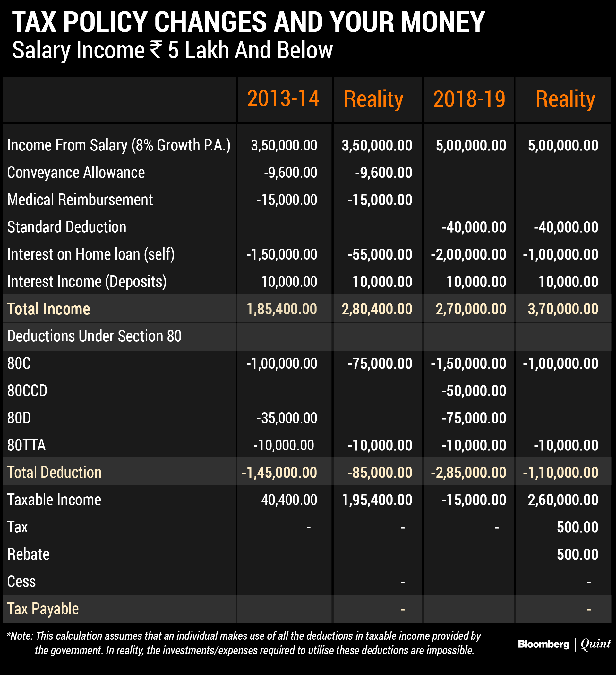
Task: Click the Bloomberg logo text
Action: click(x=543, y=644)
